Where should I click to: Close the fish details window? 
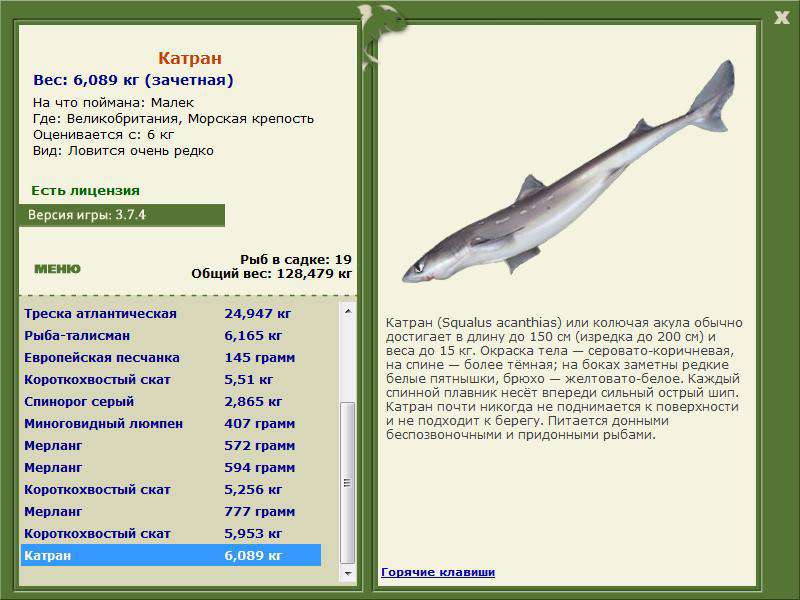pos(781,18)
